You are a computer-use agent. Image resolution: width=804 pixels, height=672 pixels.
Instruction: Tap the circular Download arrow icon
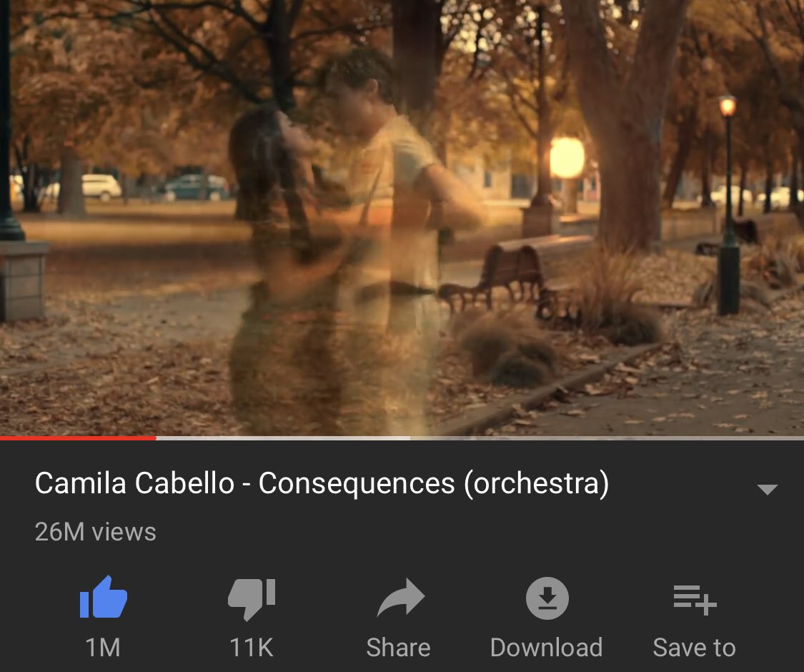547,598
